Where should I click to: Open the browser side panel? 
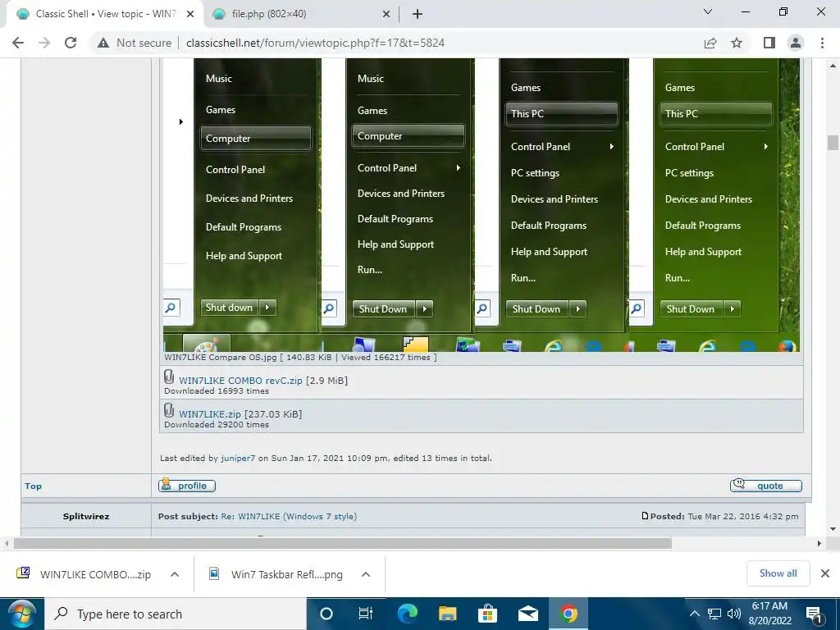tap(769, 43)
